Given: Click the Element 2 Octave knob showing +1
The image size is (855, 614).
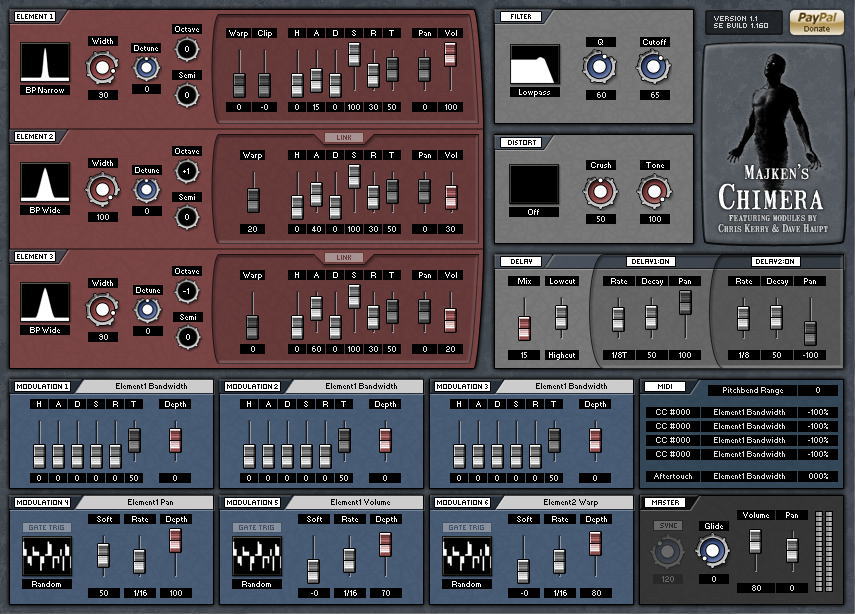Looking at the screenshot, I should click(x=187, y=171).
